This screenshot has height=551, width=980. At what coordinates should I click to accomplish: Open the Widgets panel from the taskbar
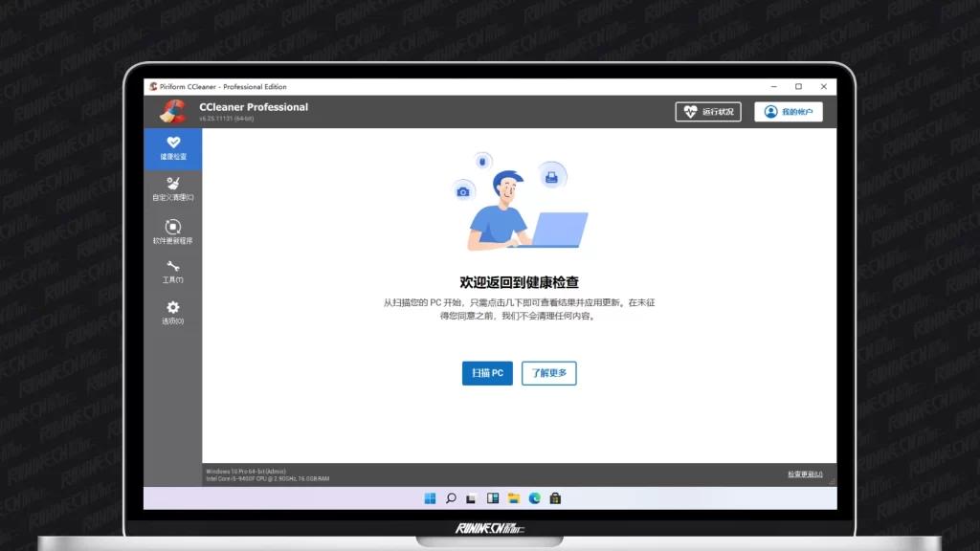point(493,498)
